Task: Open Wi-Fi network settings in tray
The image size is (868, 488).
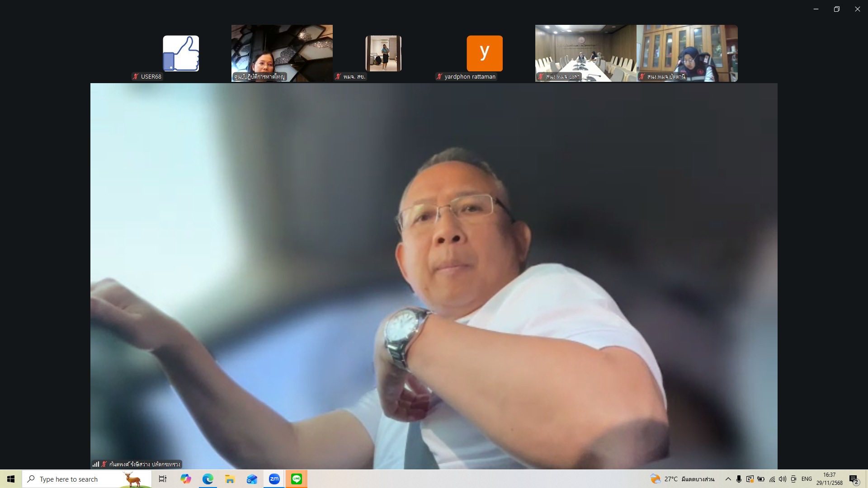Action: [772, 479]
